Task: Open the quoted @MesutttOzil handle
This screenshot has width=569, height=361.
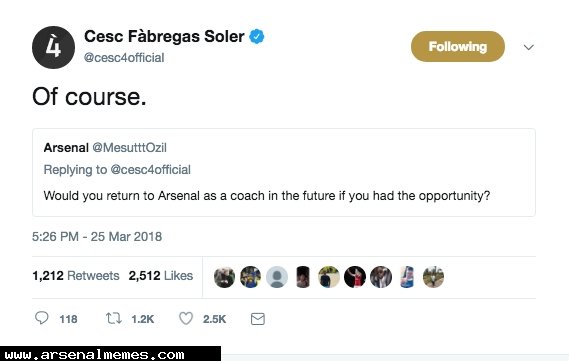Action: tap(130, 148)
